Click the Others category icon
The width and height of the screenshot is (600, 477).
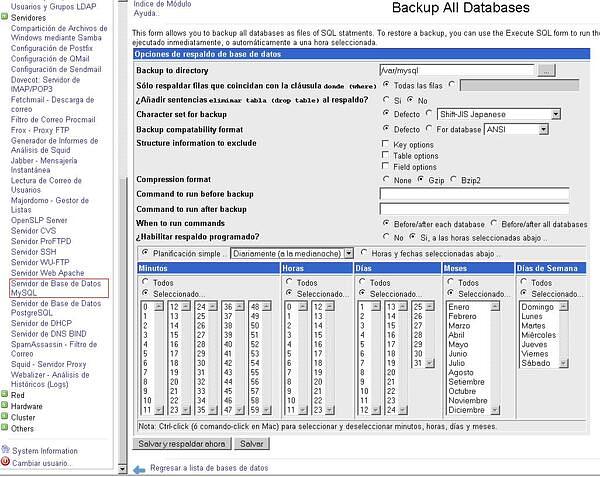pos(5,428)
